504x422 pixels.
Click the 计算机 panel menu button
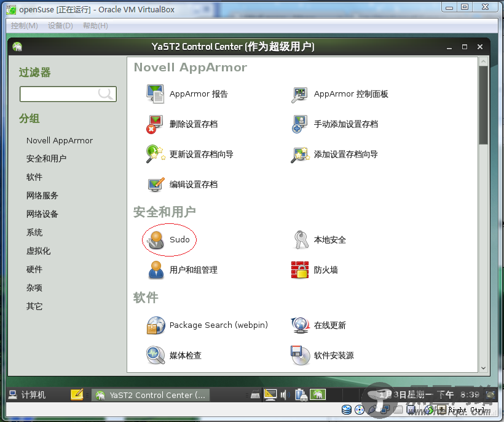(27, 395)
